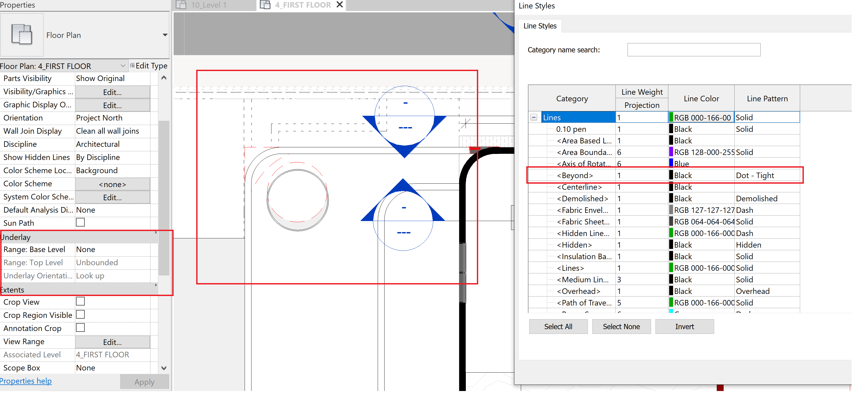Open the Floor Plan: 4_FIRST FLOOR instance dropdown
This screenshot has height=401, width=868.
click(123, 66)
